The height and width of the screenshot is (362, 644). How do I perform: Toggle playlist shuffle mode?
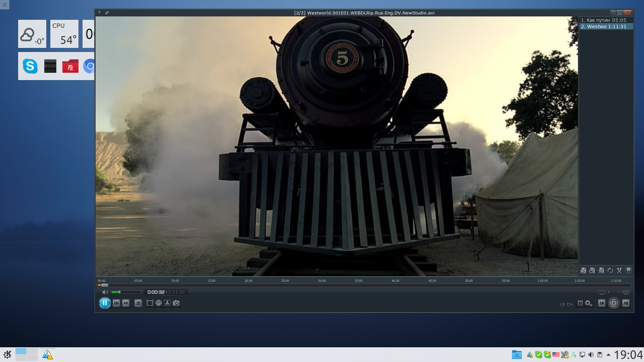coord(619,270)
